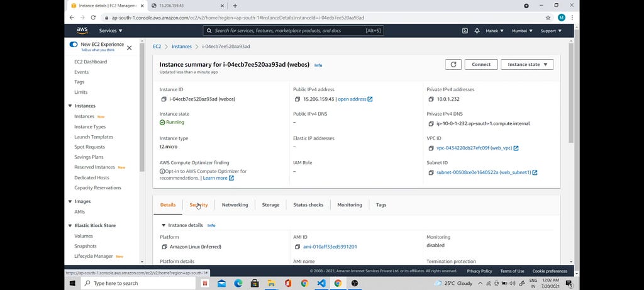Copy the AMI ID ami-010aff33ed5991201
Image resolution: width=644 pixels, height=290 pixels.
point(297,247)
